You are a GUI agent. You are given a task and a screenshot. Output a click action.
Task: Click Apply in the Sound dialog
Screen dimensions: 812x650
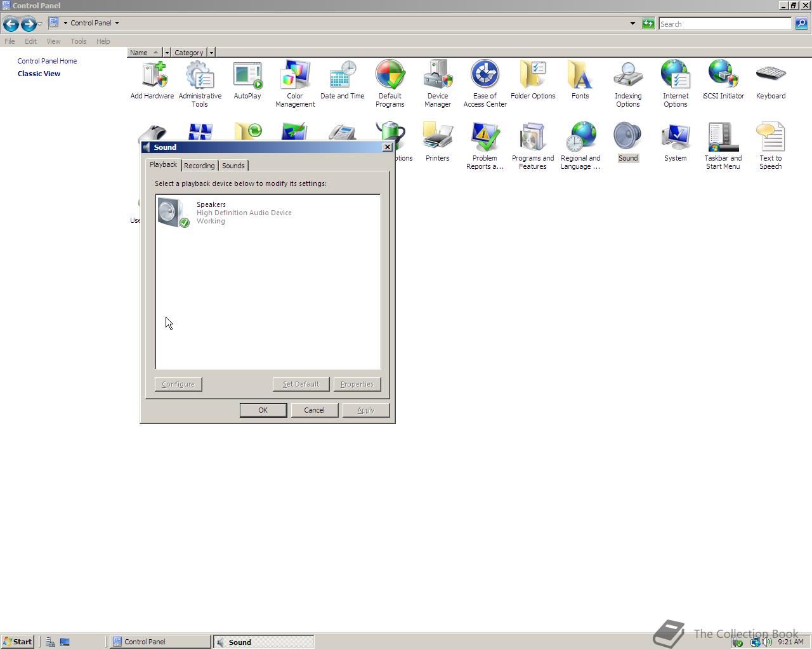(x=366, y=410)
